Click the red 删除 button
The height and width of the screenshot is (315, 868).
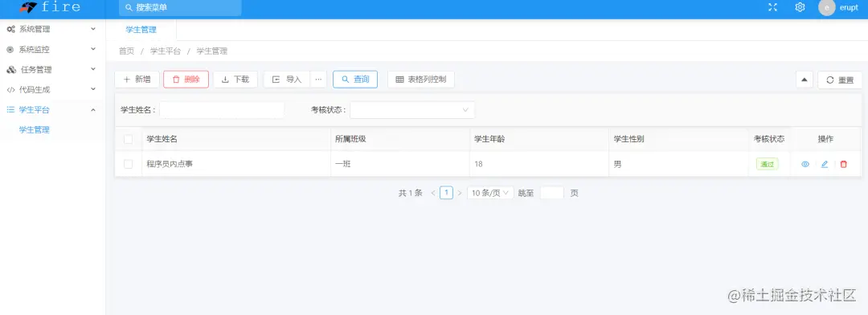(186, 80)
